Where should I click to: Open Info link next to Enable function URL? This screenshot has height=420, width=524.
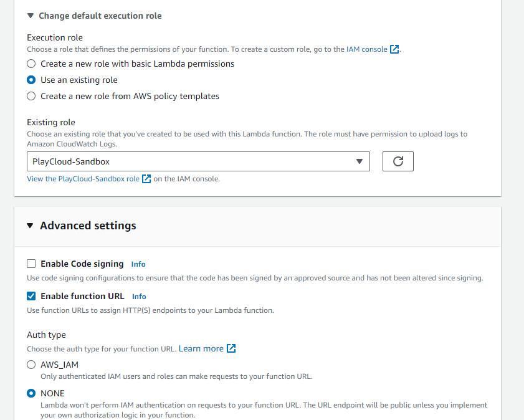click(x=139, y=297)
